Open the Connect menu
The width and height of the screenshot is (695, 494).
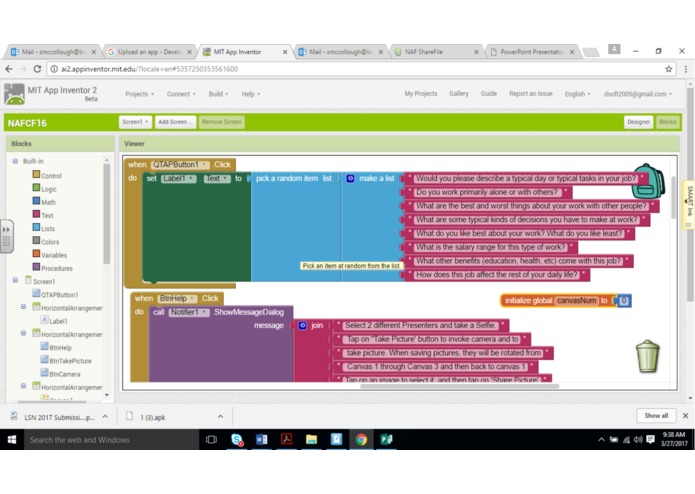click(x=181, y=94)
